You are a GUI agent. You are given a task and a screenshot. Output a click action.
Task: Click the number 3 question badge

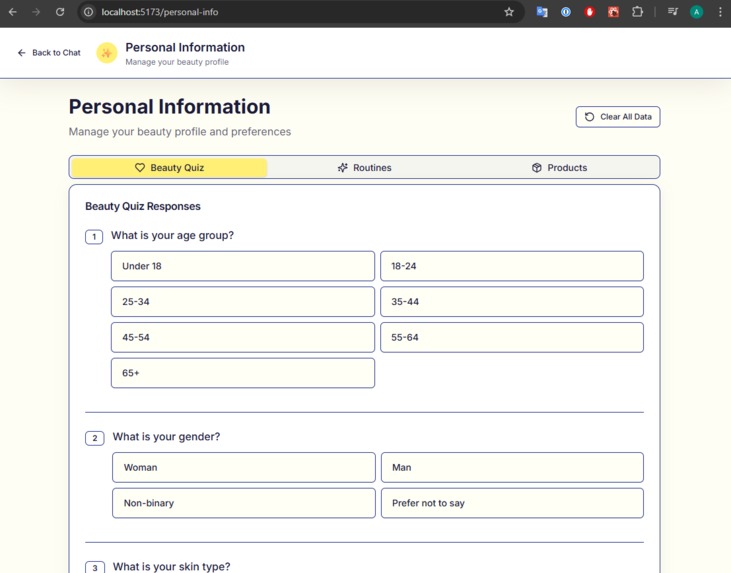point(95,567)
